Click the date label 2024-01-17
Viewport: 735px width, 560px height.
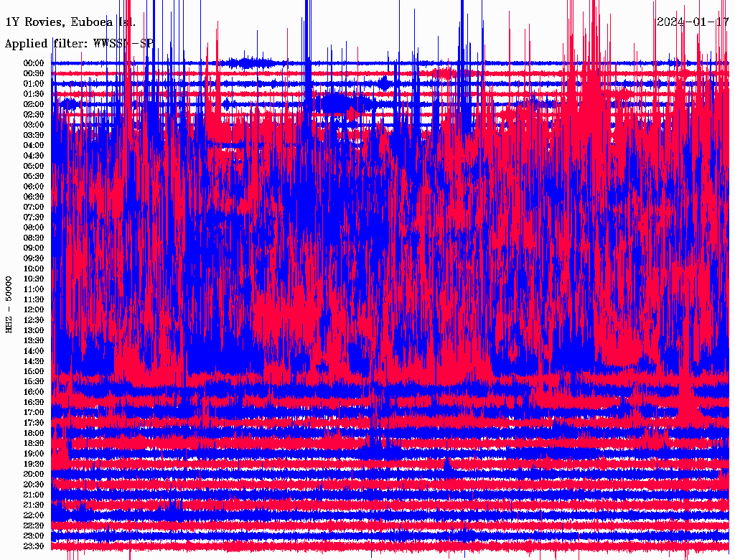[693, 22]
